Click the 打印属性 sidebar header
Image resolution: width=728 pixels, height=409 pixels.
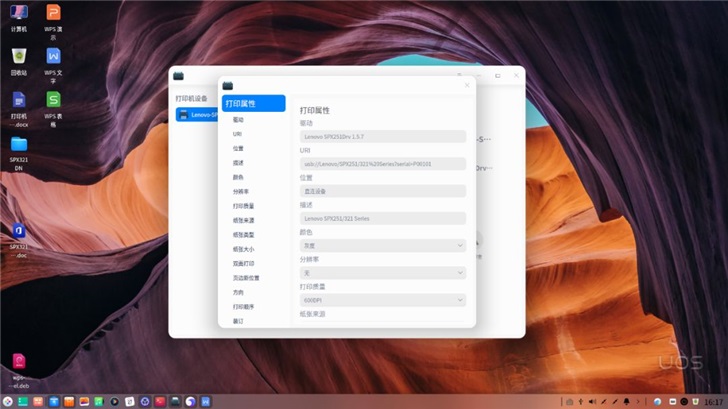click(253, 103)
